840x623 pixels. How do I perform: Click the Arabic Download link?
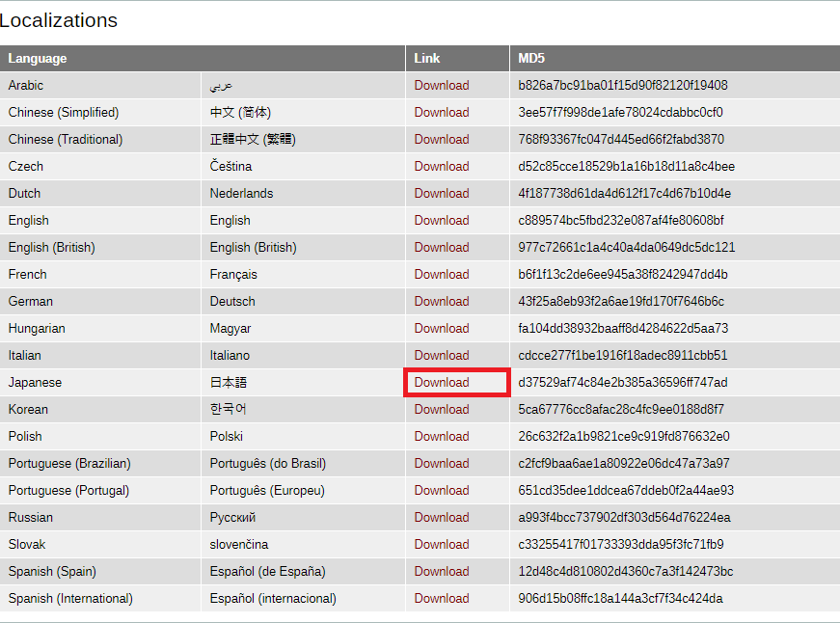(x=442, y=85)
